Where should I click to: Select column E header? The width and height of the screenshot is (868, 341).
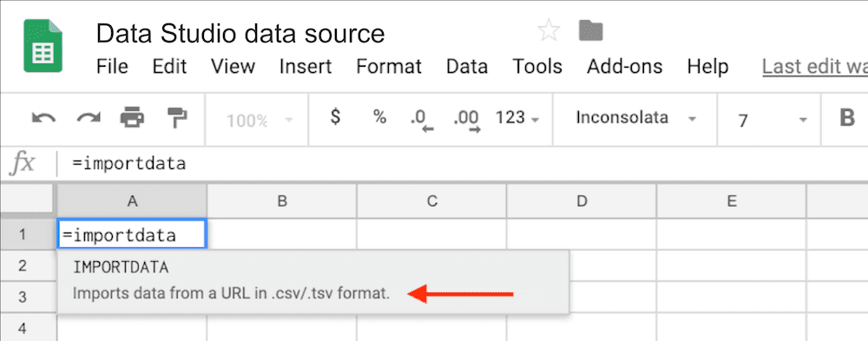pyautogui.click(x=731, y=201)
